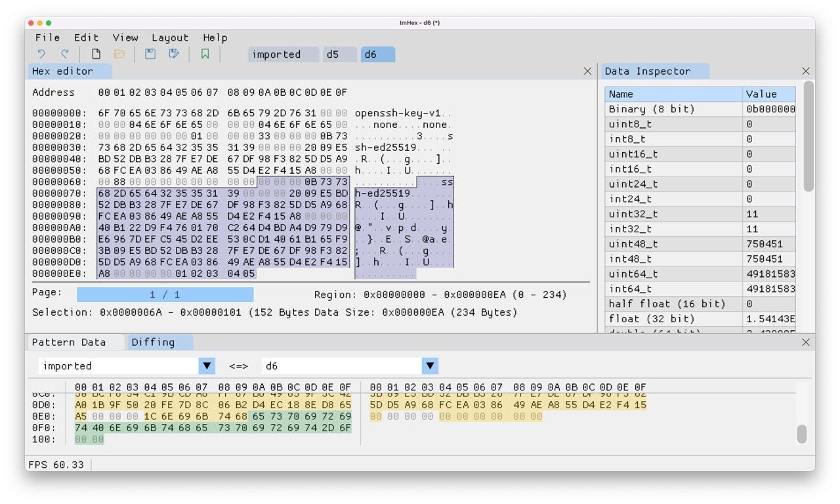Click the Redo arrow icon
This screenshot has width=840, height=504.
pyautogui.click(x=65, y=54)
